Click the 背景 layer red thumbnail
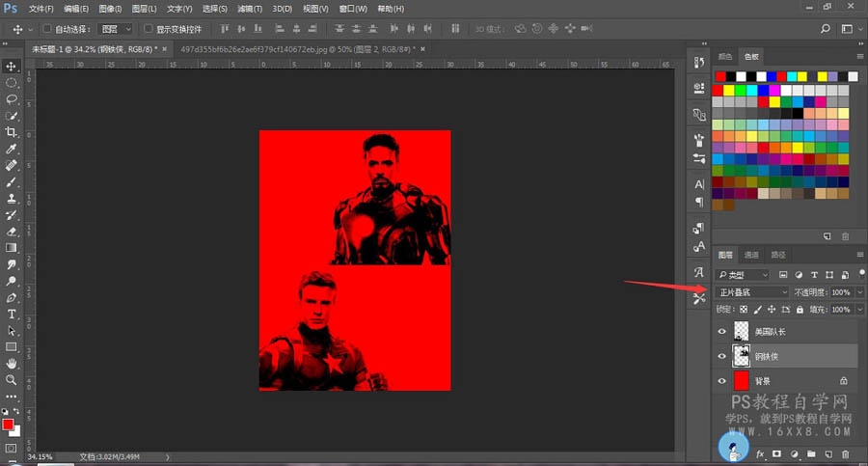The height and width of the screenshot is (466, 868). click(741, 381)
